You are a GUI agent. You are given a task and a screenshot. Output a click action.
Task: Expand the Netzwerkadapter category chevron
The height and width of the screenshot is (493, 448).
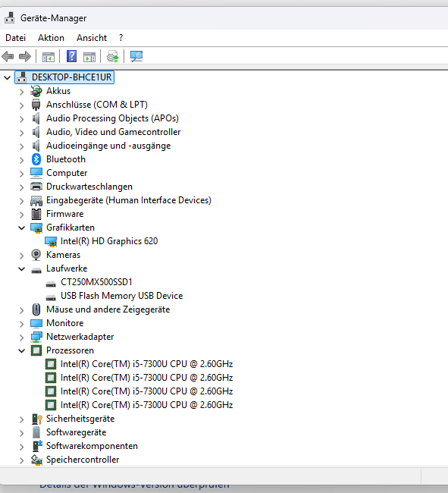coord(21,338)
